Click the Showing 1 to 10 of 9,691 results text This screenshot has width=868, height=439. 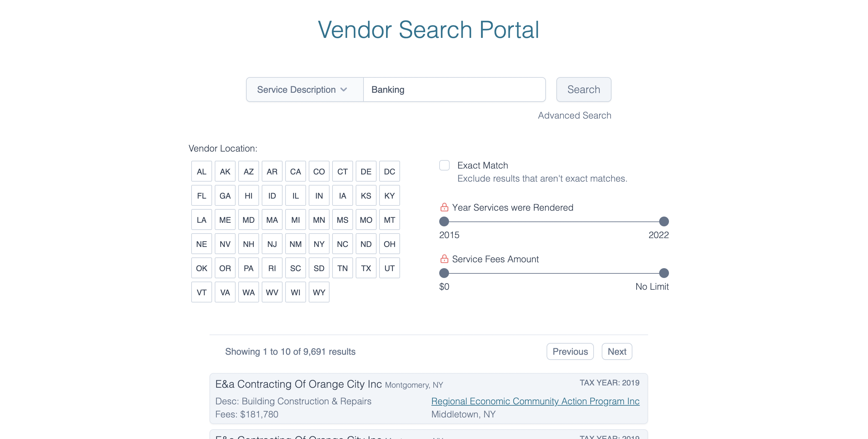[x=290, y=351]
